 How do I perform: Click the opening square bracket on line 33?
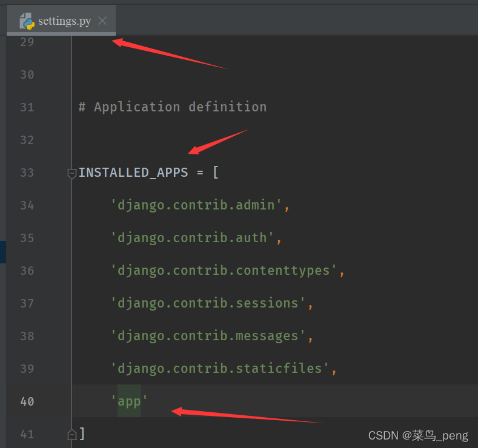coord(216,173)
